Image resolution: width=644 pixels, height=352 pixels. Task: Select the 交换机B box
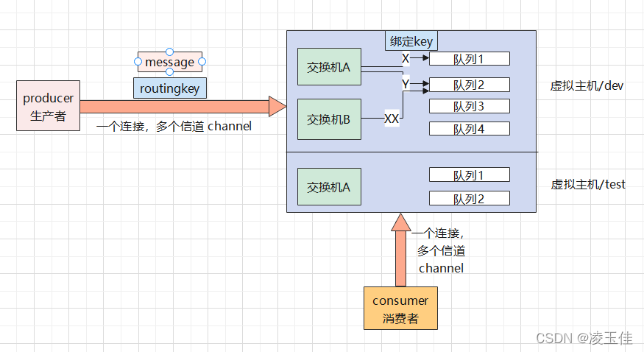[x=329, y=119]
